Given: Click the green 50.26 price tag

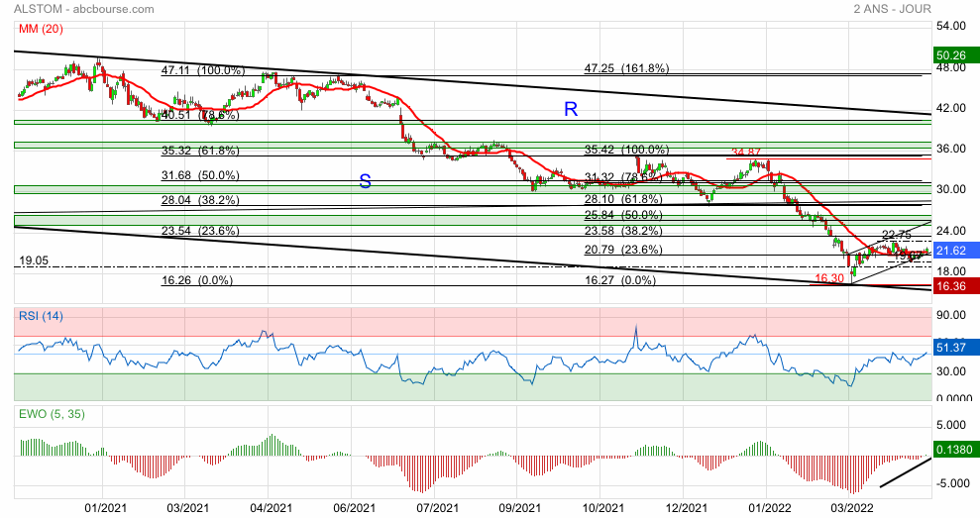Looking at the screenshot, I should [x=955, y=55].
